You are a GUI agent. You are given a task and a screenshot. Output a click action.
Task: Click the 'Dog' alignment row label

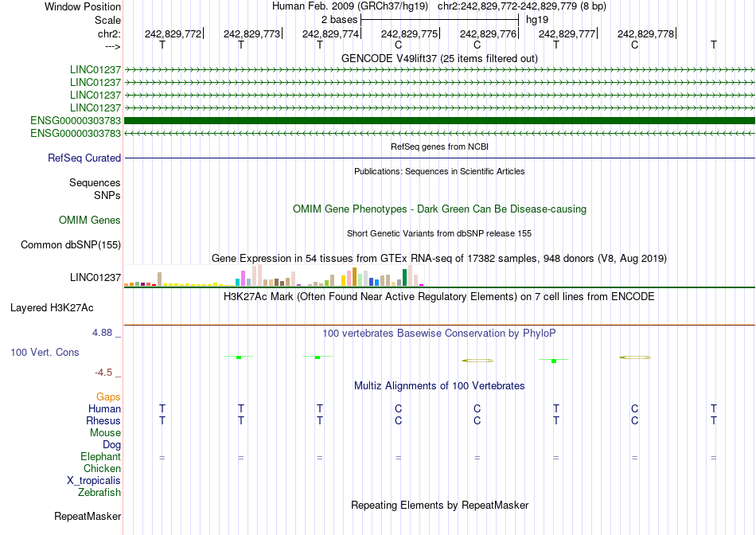(x=111, y=445)
